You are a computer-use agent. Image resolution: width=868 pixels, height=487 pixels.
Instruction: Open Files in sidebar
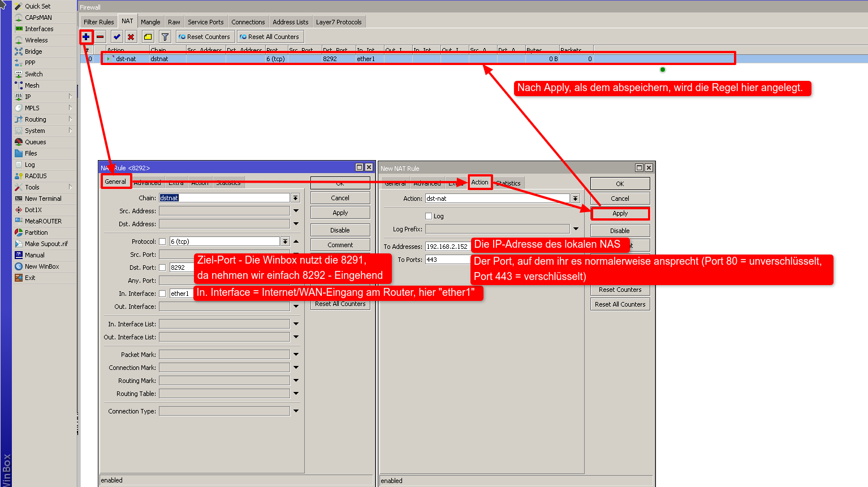pyautogui.click(x=31, y=153)
